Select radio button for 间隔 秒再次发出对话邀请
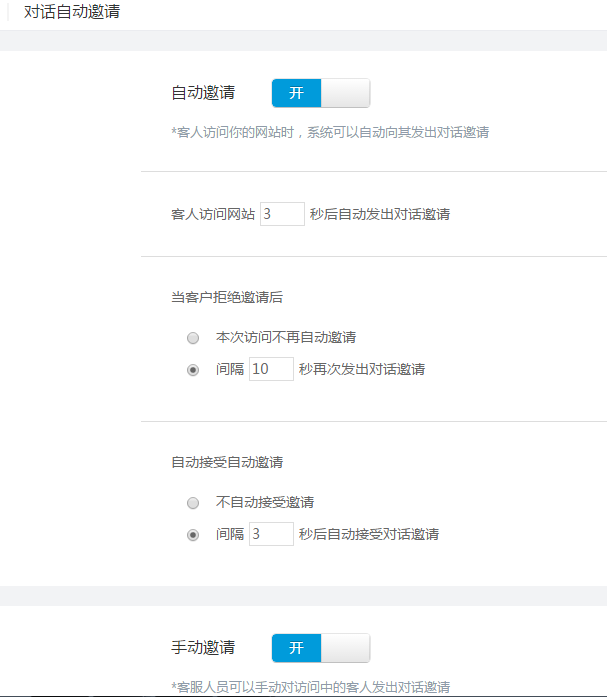 [x=193, y=369]
